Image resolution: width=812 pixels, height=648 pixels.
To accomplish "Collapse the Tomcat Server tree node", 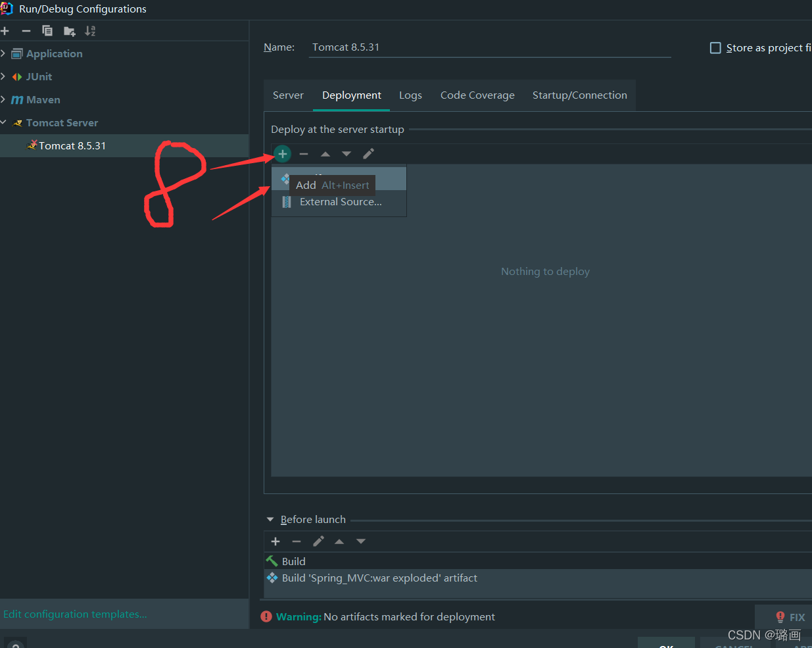I will 5,122.
